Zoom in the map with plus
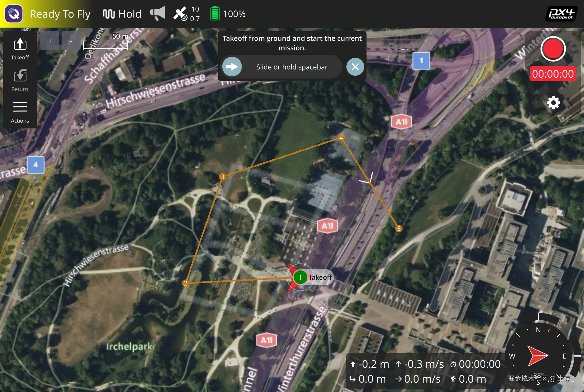 tap(50, 41)
